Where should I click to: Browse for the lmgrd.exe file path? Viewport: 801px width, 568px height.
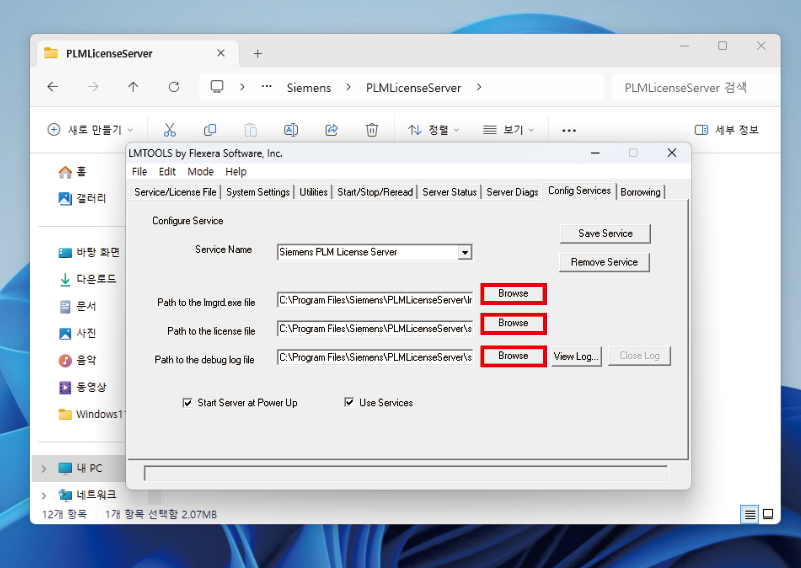pos(513,294)
